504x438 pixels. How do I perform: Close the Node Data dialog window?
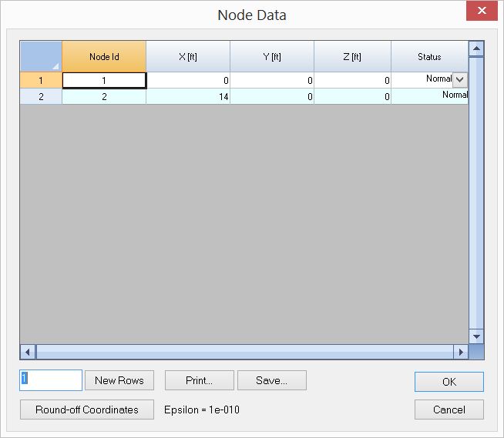coord(482,12)
